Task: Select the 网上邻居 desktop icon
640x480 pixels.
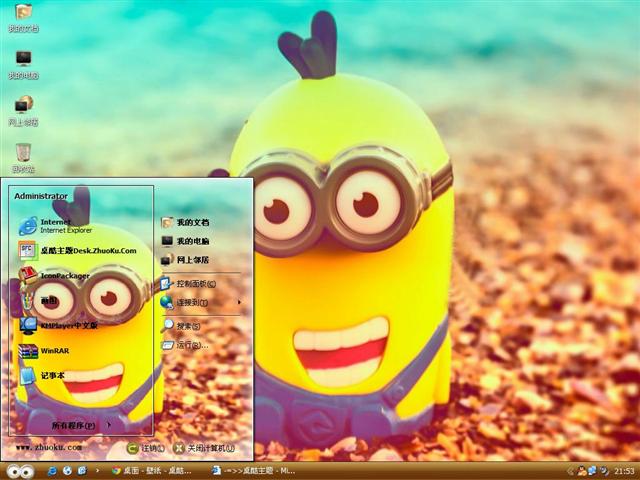Action: [x=23, y=109]
